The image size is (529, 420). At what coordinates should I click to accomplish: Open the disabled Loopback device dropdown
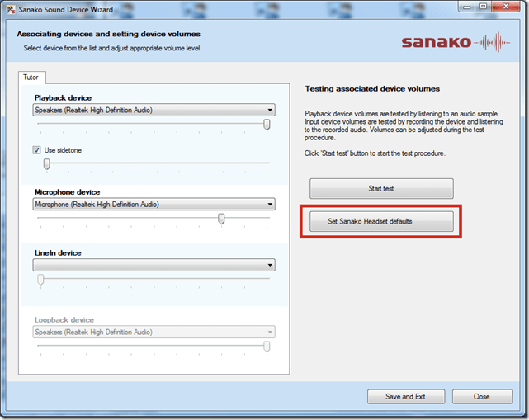pyautogui.click(x=154, y=332)
